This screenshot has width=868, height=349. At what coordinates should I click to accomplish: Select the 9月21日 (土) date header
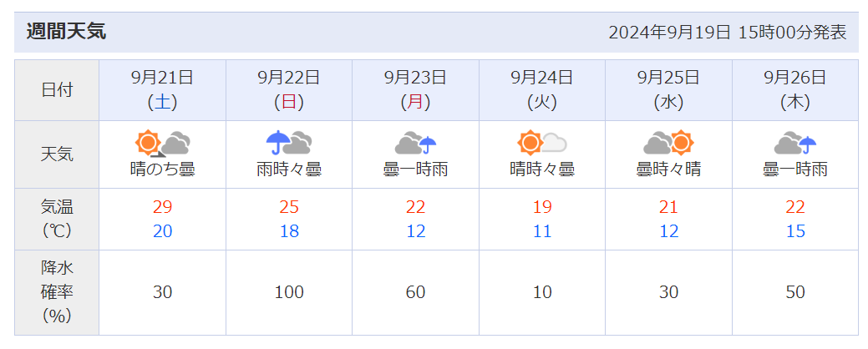162,89
